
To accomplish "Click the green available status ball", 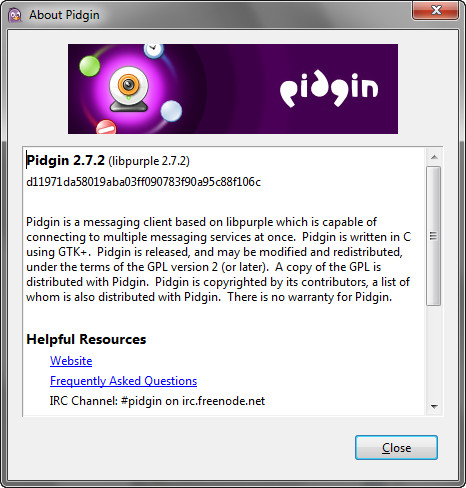I will point(90,66).
